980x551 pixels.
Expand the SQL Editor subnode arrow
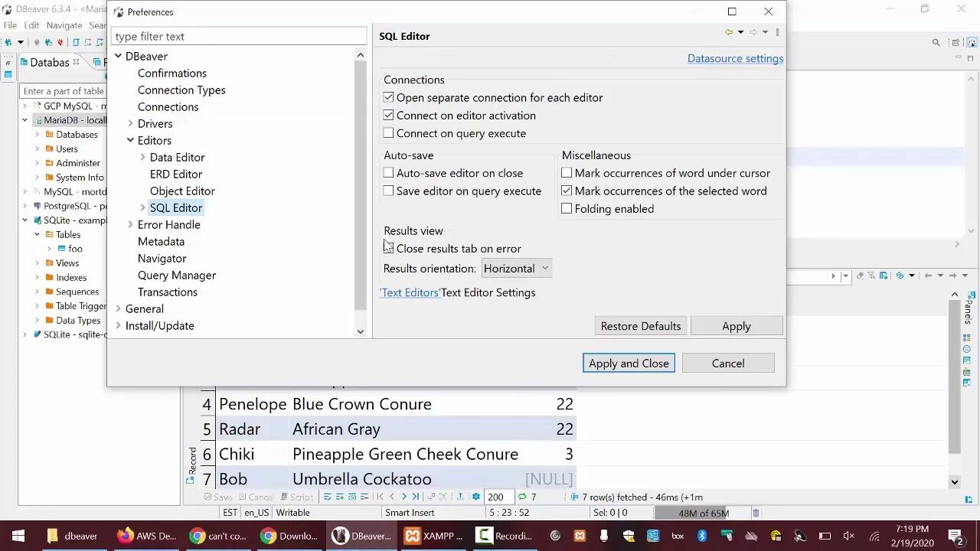(142, 207)
